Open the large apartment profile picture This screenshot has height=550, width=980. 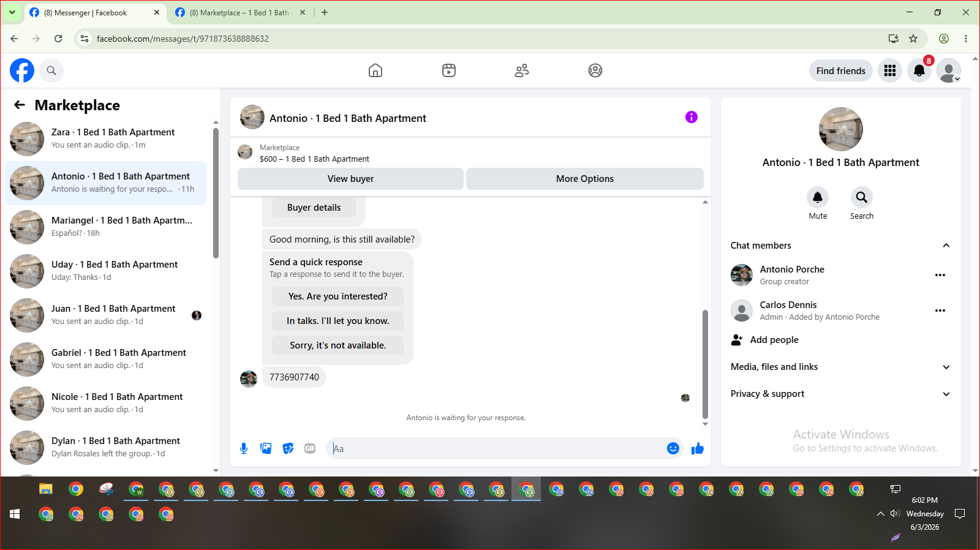point(841,129)
